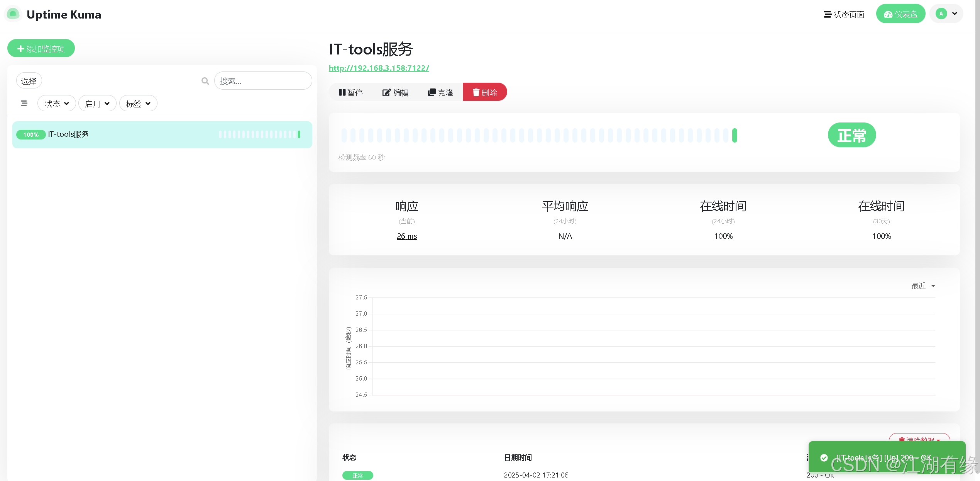
Task: Open the 标签 filter dropdown
Action: [138, 104]
